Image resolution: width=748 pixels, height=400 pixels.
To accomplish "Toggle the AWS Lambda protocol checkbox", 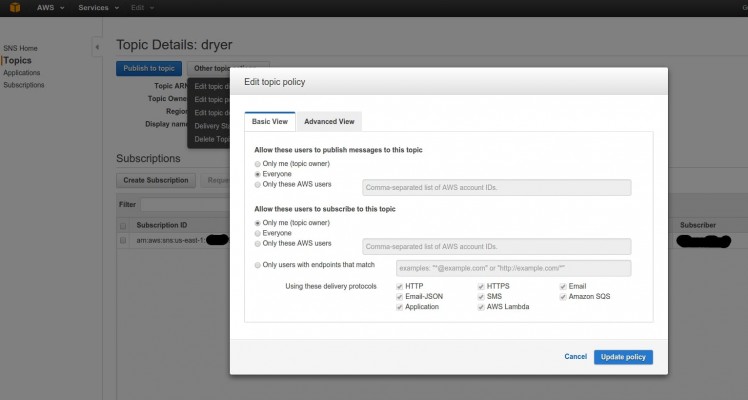I will (x=481, y=307).
